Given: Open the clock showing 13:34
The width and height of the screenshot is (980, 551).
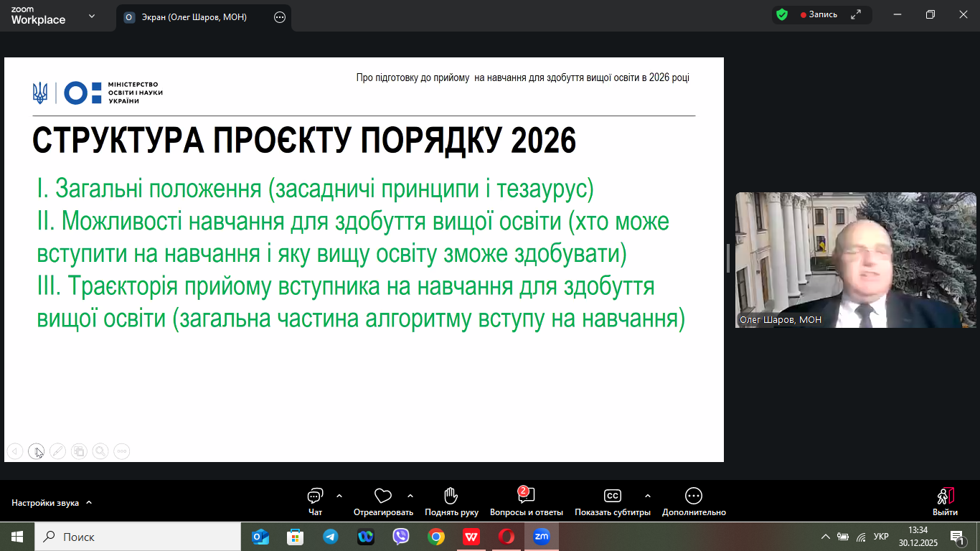Looking at the screenshot, I should coord(918,537).
